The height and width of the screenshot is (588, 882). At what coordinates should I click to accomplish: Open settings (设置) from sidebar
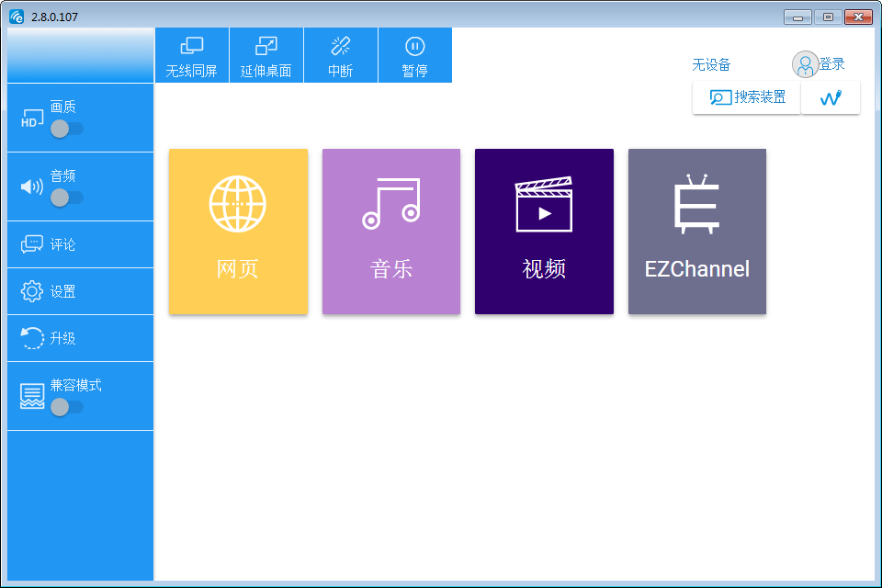coord(81,291)
